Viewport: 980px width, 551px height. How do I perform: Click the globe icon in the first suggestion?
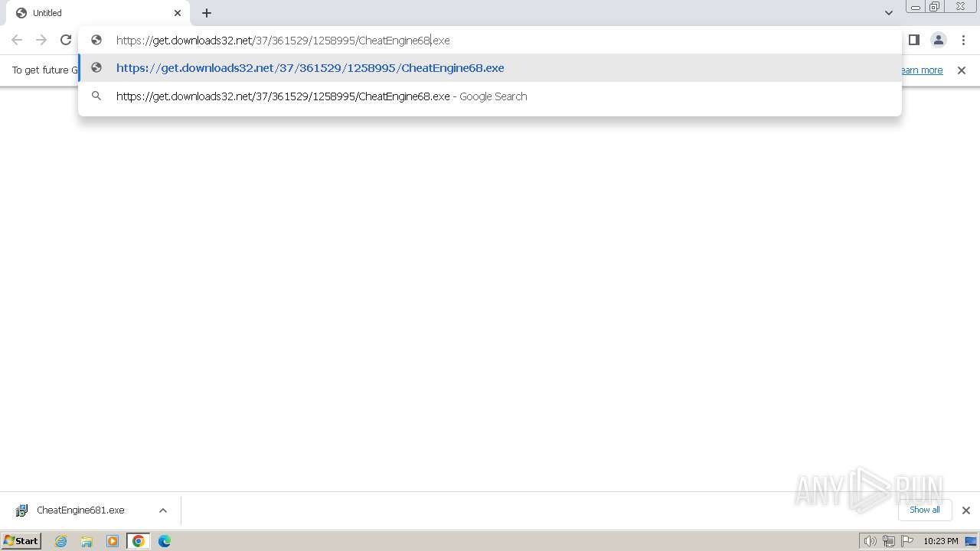point(96,68)
